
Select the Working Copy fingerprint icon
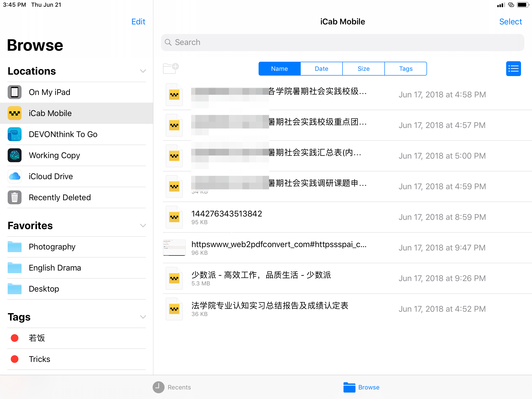pos(14,155)
